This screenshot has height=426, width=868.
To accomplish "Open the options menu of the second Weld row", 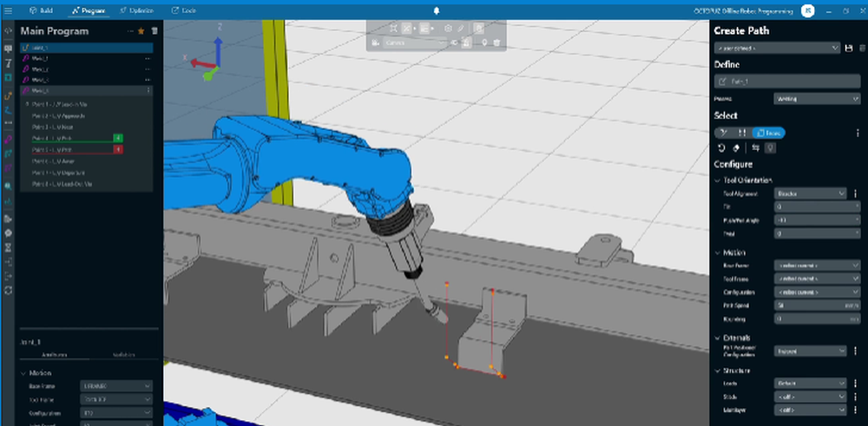I will point(148,69).
